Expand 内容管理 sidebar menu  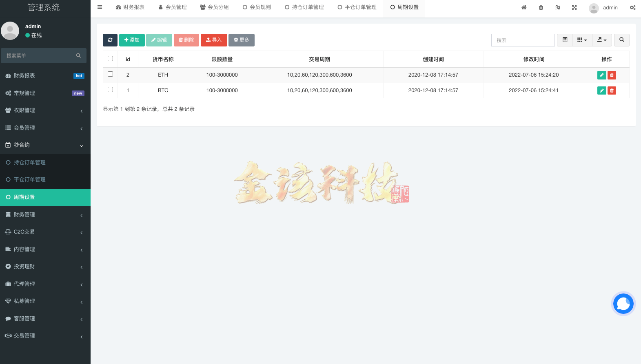[x=45, y=249]
